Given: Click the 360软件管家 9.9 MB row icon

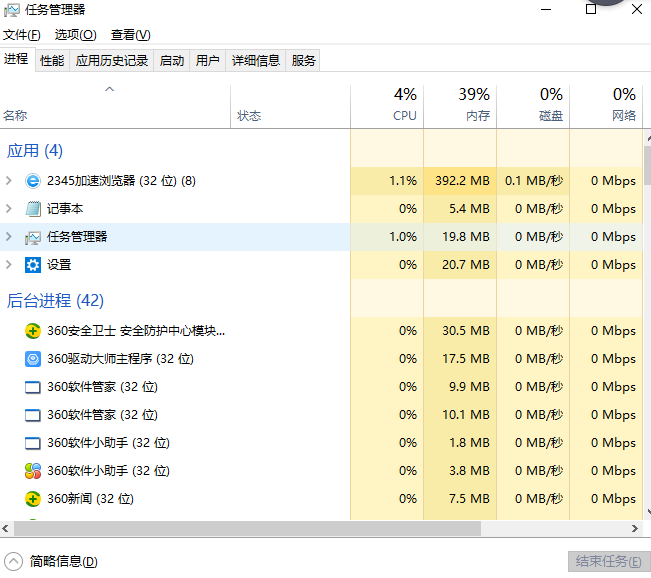Looking at the screenshot, I should [x=33, y=387].
